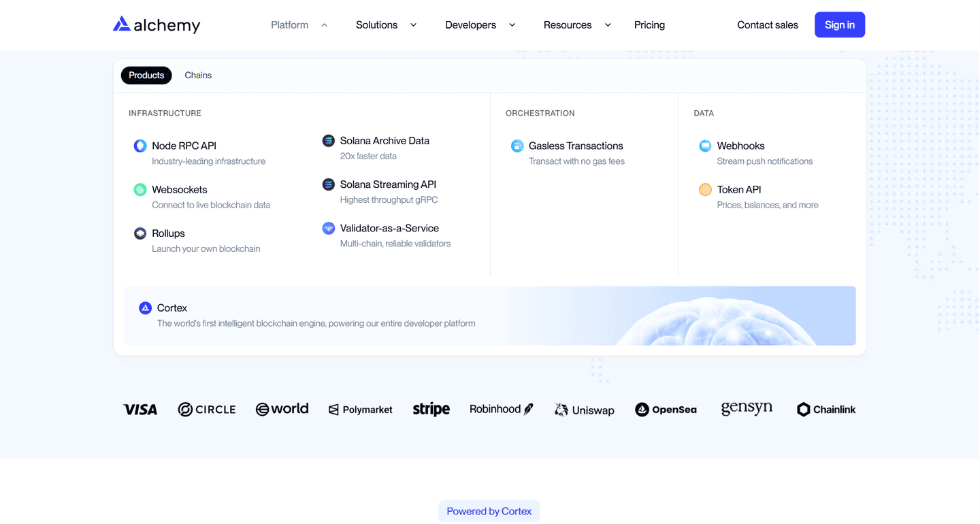Open the Node RPC API link

pyautogui.click(x=184, y=146)
